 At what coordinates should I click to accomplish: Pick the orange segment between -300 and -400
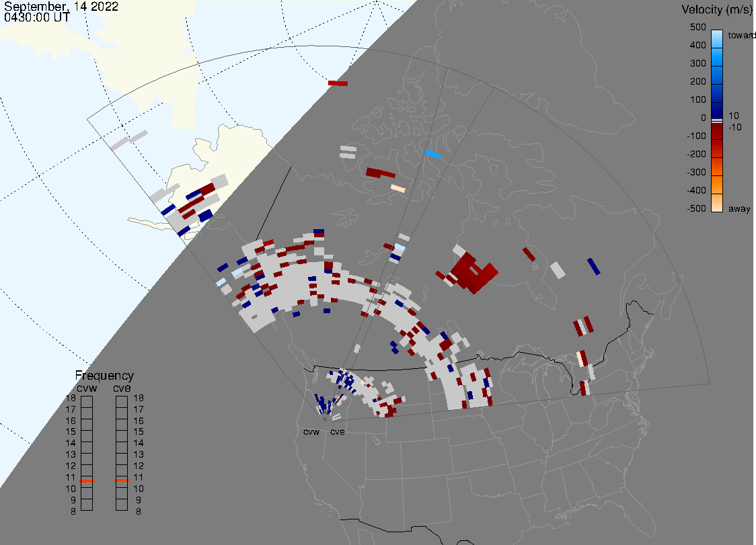(x=717, y=185)
